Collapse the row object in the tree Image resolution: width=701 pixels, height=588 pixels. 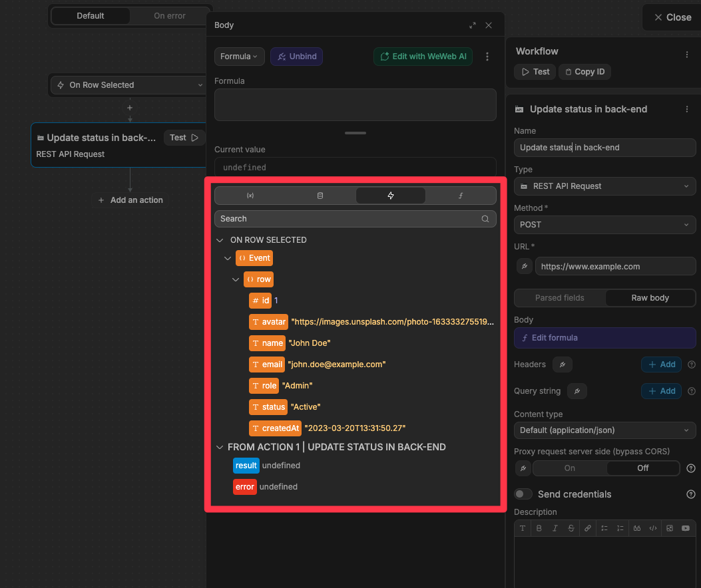click(236, 279)
